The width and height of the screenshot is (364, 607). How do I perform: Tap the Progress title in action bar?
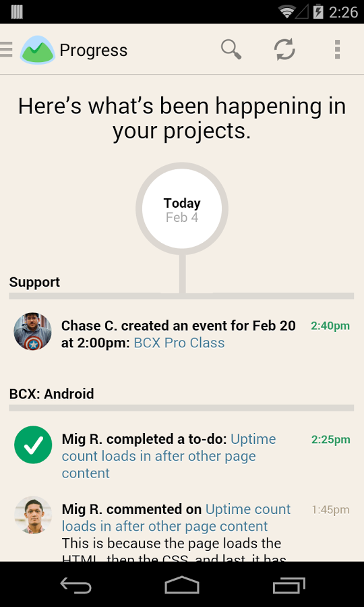94,51
